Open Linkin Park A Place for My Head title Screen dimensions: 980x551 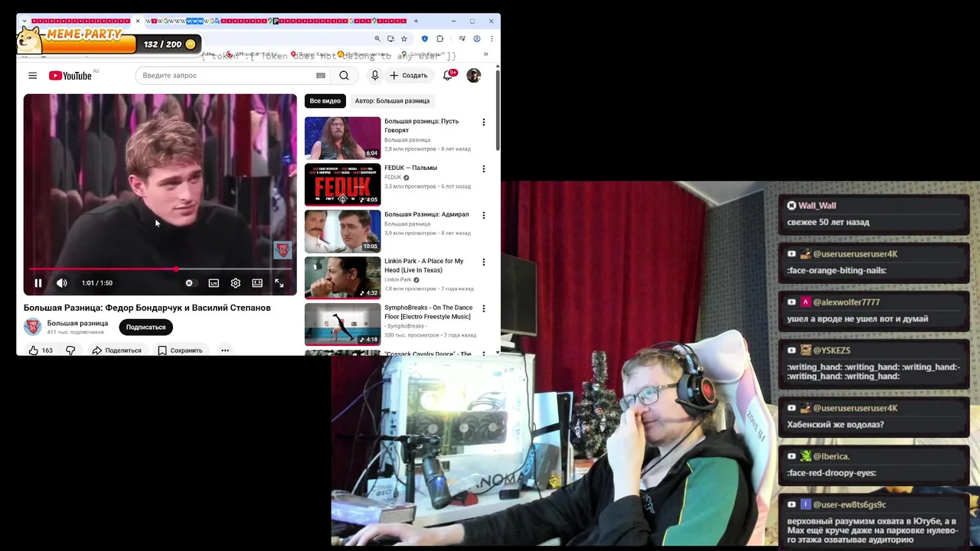(423, 266)
